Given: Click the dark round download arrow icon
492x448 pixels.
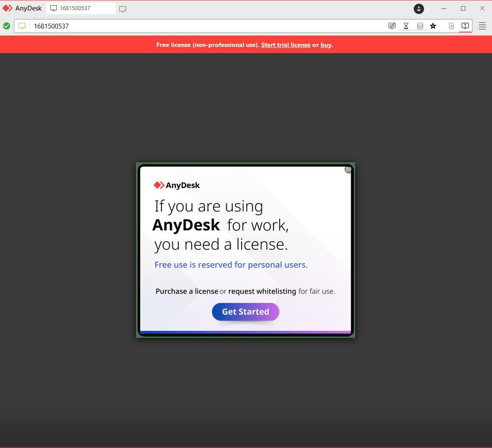Looking at the screenshot, I should pyautogui.click(x=419, y=9).
